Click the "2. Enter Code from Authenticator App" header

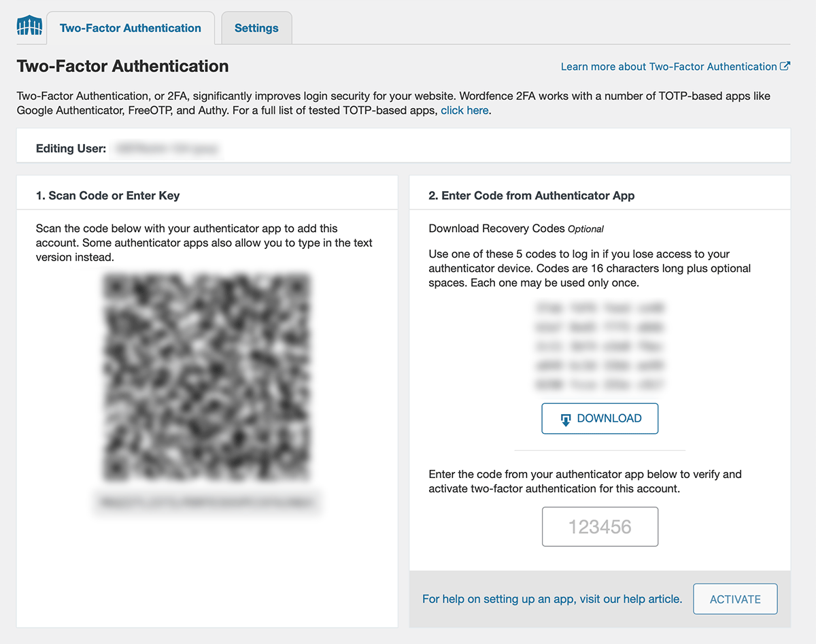tap(531, 196)
